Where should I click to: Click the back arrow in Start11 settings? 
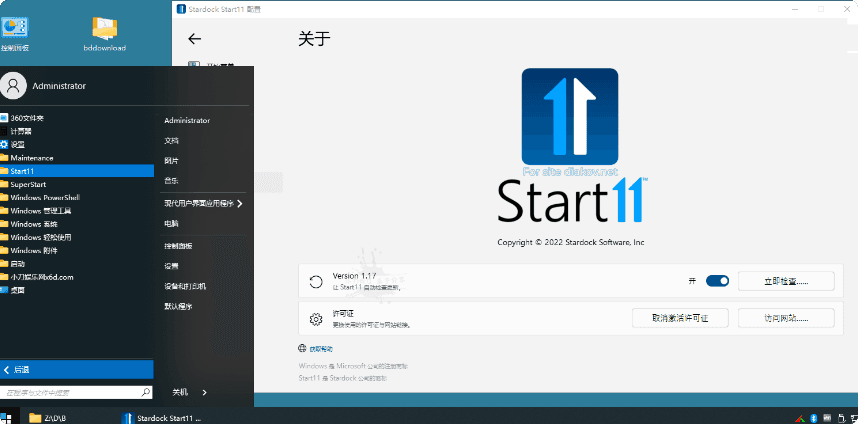(194, 39)
